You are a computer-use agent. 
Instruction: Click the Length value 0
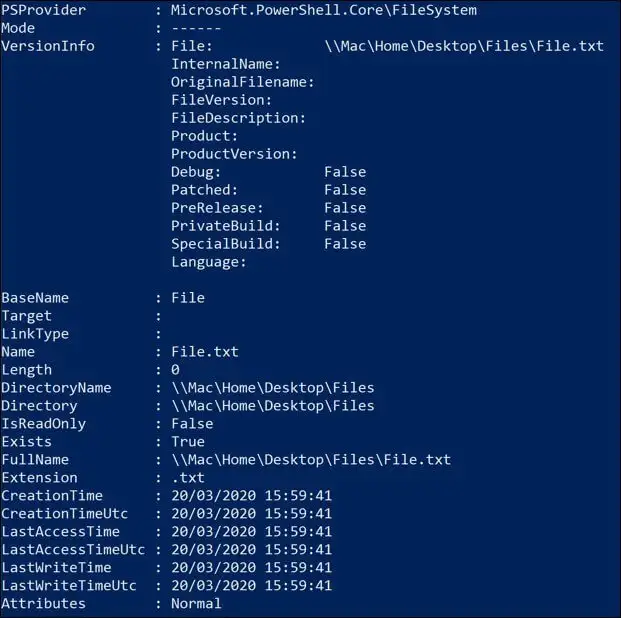(x=175, y=370)
